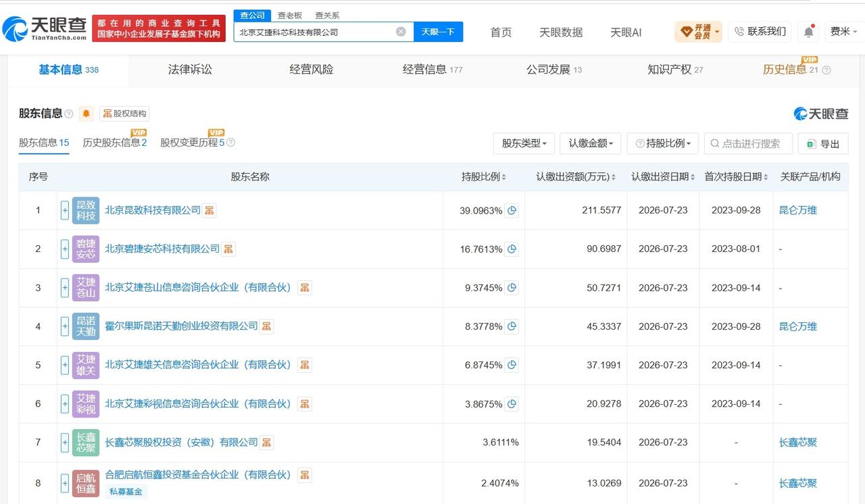Viewport: 865px width, 504px height.
Task: Expand row for 长鑫芯聚股权投资（安徽）有限公司
Action: (65, 443)
